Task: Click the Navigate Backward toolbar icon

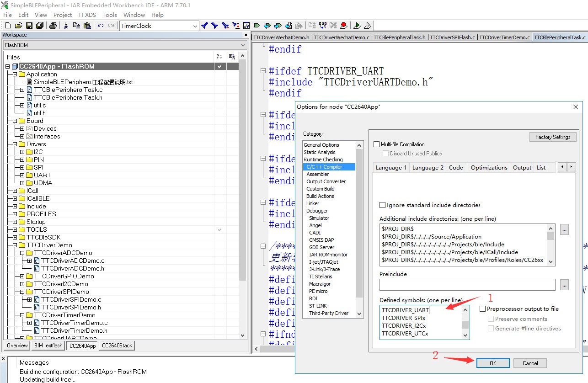Action: coord(289,26)
